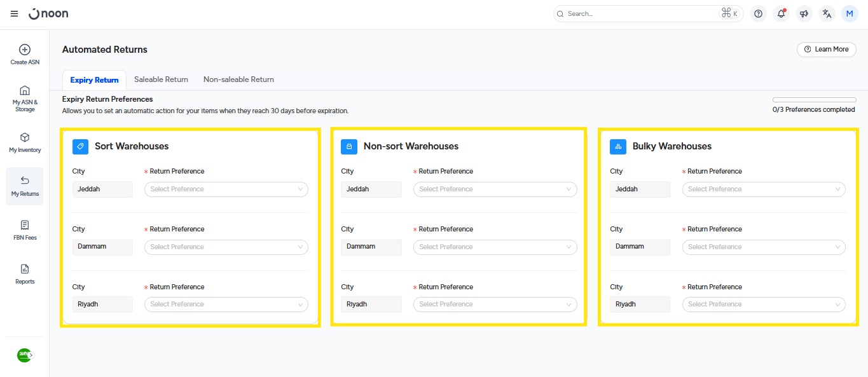Open the hamburger menu icon
Viewport: 868px width, 377px height.
14,14
